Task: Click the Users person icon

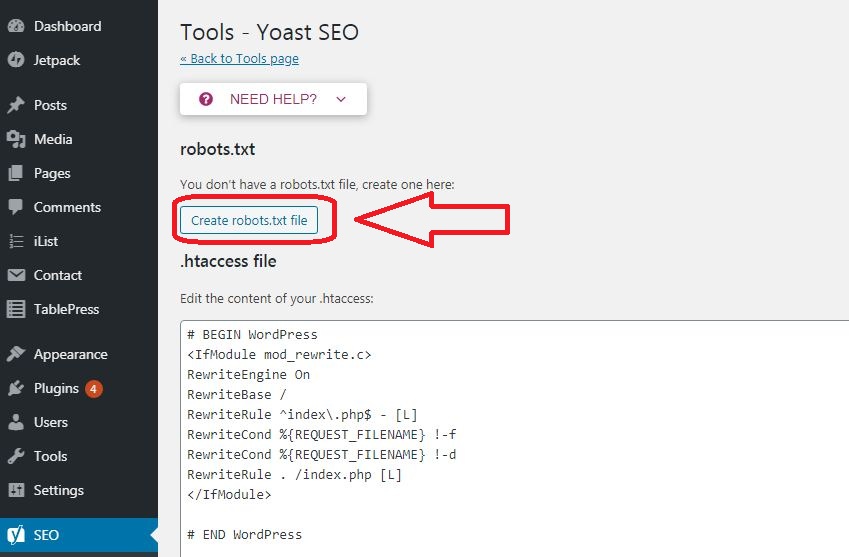Action: 16,422
